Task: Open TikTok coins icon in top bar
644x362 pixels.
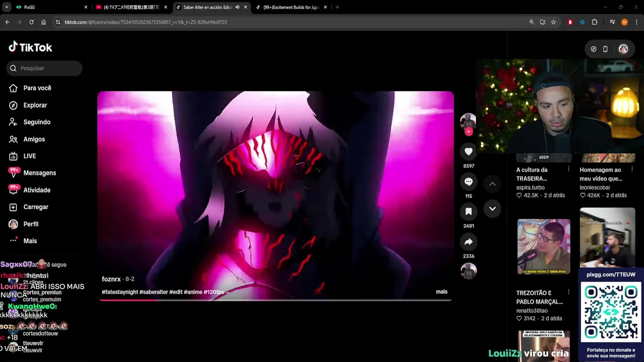Action: coord(594,49)
